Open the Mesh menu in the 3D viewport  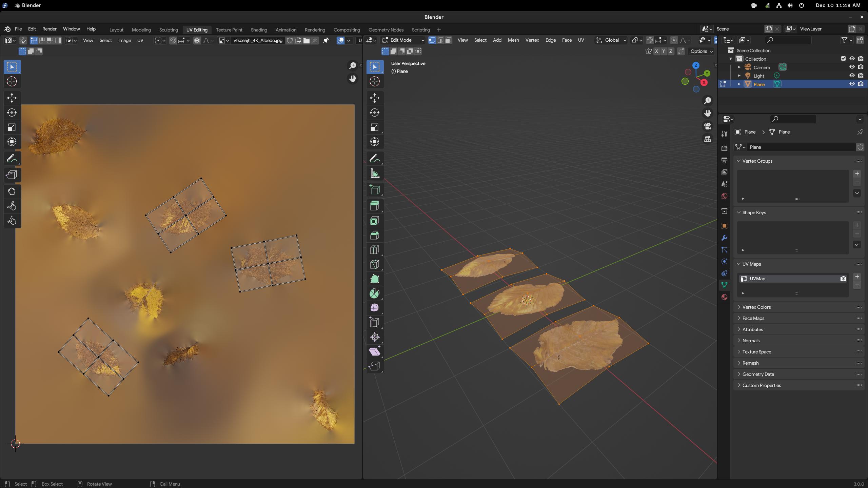[513, 40]
